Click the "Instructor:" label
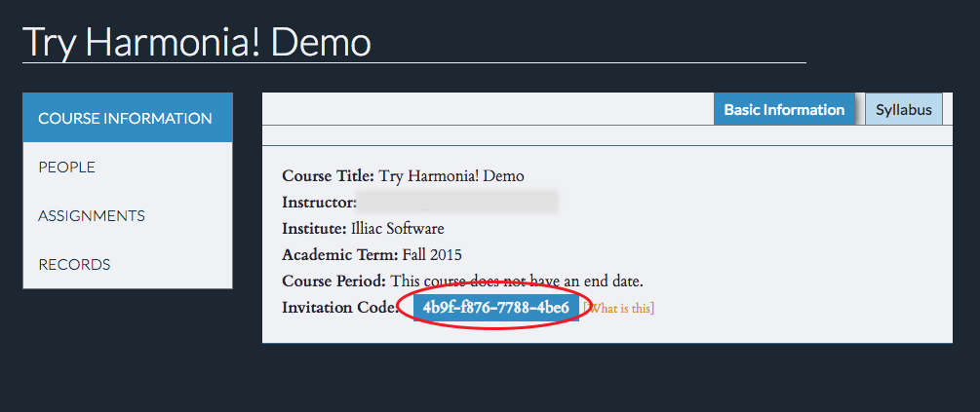The height and width of the screenshot is (412, 980). (x=319, y=203)
